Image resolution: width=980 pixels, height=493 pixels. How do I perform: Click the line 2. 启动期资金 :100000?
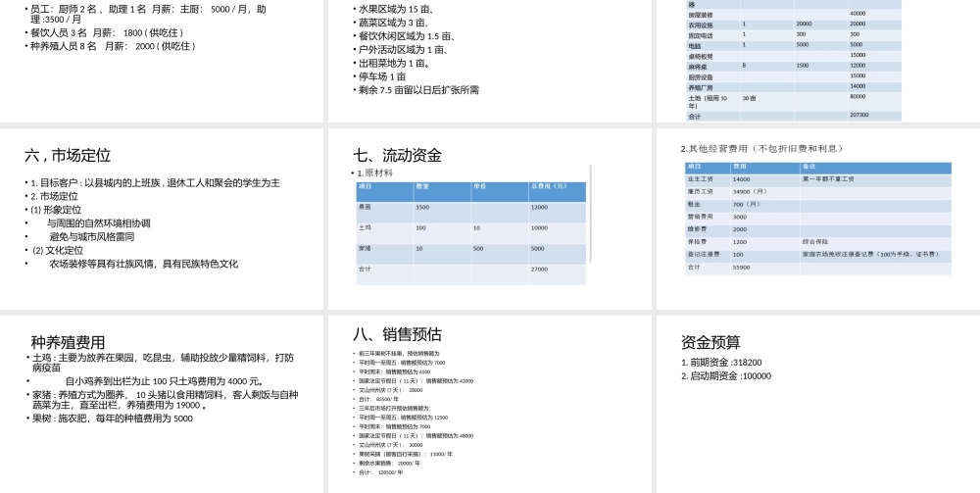[726, 376]
